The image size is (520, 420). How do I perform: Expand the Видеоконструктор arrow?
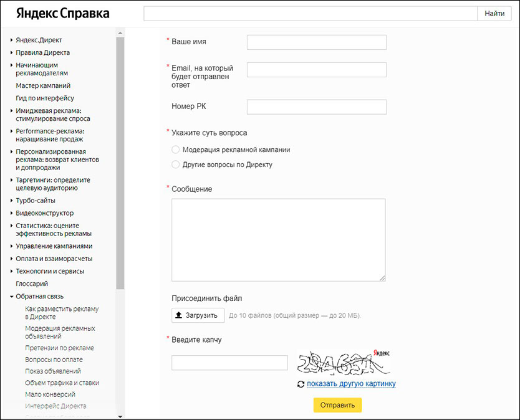12,214
